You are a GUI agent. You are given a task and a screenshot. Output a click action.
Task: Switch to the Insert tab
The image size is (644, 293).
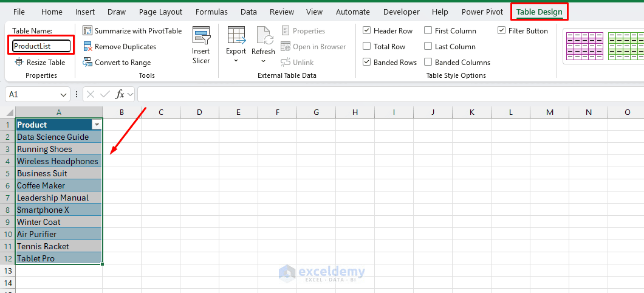[x=85, y=12]
